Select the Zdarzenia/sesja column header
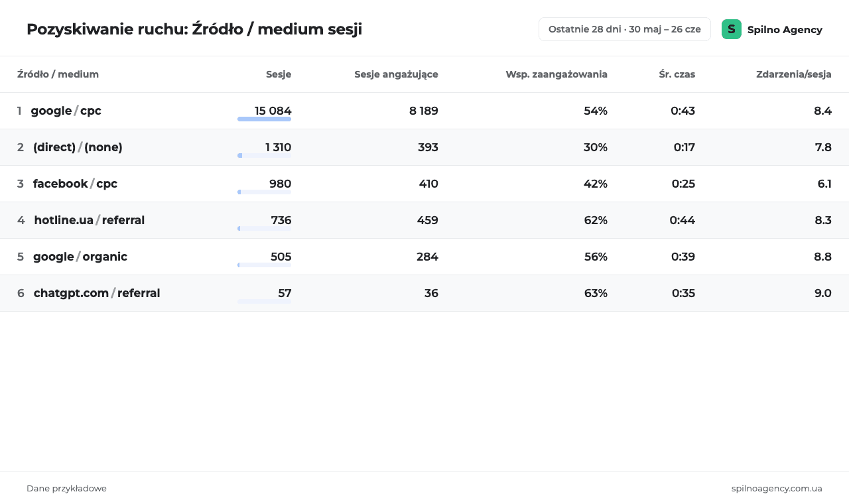Image resolution: width=849 pixels, height=504 pixels. tap(794, 74)
